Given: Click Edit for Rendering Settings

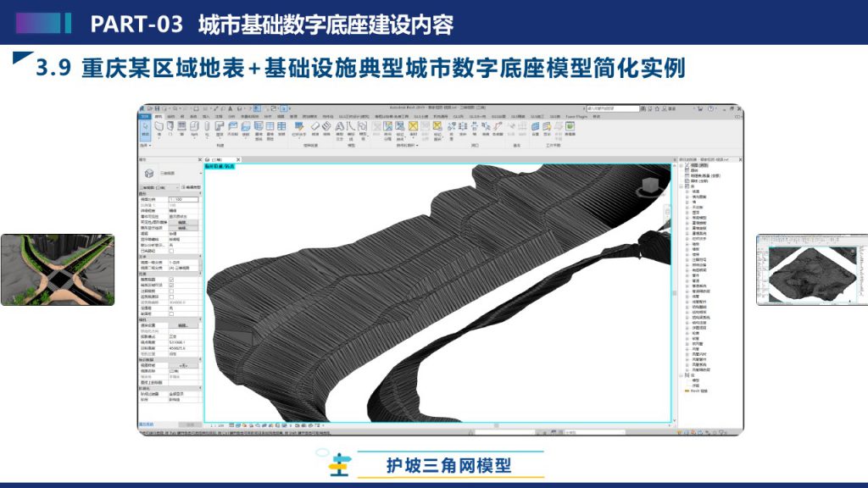Looking at the screenshot, I should coord(183,325).
